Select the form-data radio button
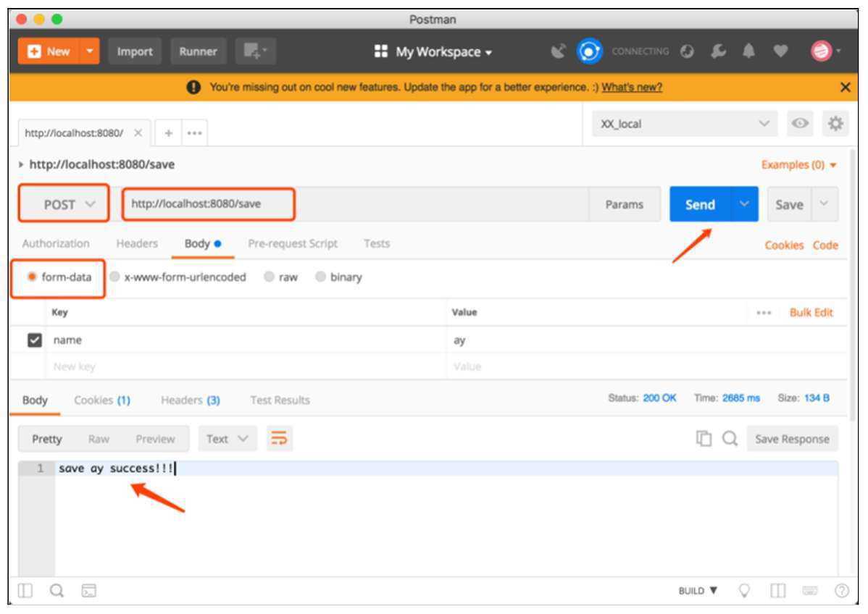868x614 pixels. [32, 277]
